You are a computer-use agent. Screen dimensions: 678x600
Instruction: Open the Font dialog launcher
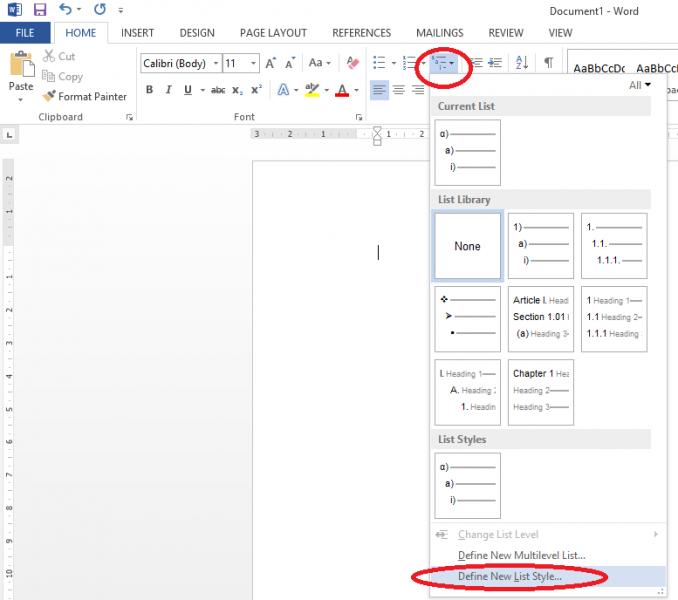359,117
